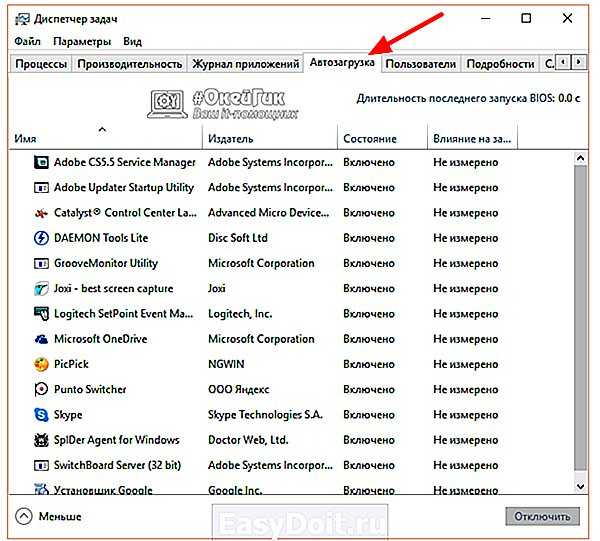Click the Logitech SetPoint icon
600x541 pixels.
(x=41, y=314)
